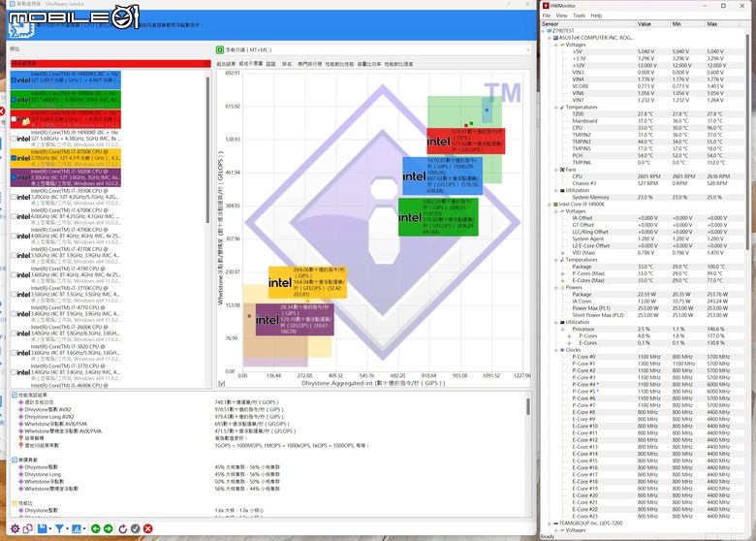Click the Temperatures thermometer icon under ASUSTeK in HWMonitor
The height and width of the screenshot is (541, 756).
[562, 107]
